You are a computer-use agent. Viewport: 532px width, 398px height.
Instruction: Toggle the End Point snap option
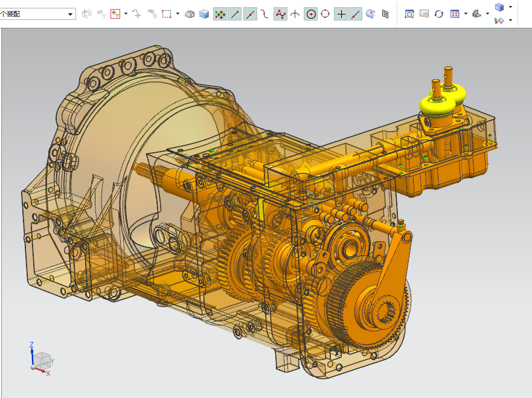236,14
